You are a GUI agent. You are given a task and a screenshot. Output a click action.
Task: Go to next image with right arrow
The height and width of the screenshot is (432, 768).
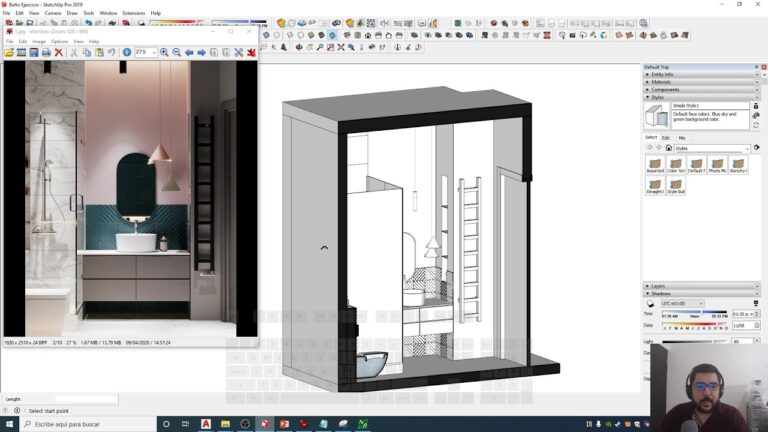tap(201, 52)
